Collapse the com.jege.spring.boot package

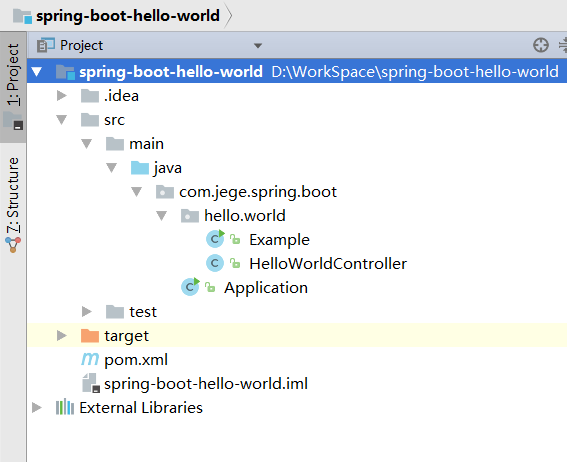(x=136, y=192)
